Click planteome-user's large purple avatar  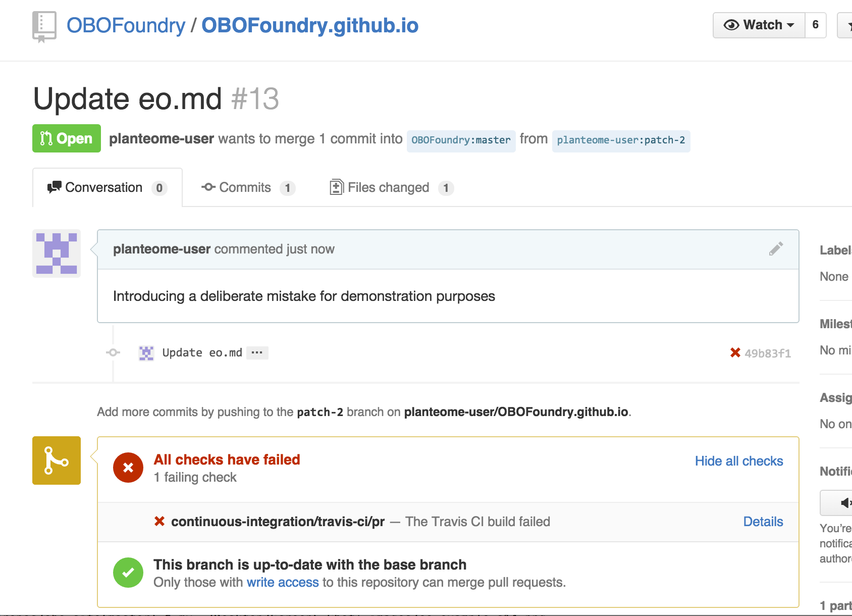pos(57,253)
